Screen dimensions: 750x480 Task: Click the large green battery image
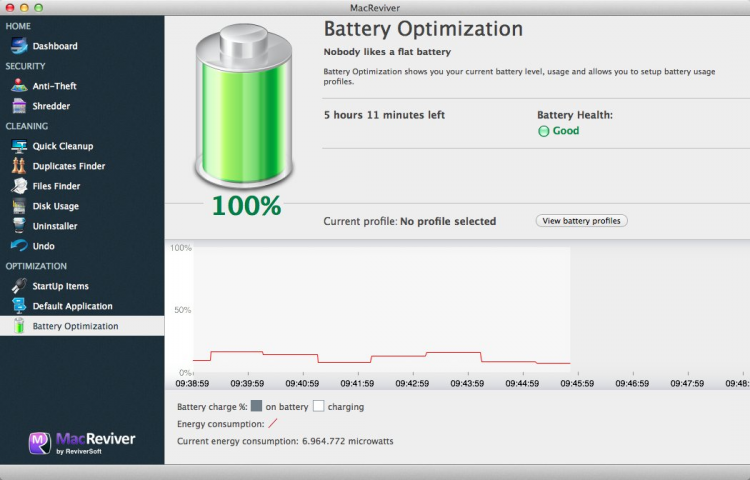pyautogui.click(x=244, y=105)
